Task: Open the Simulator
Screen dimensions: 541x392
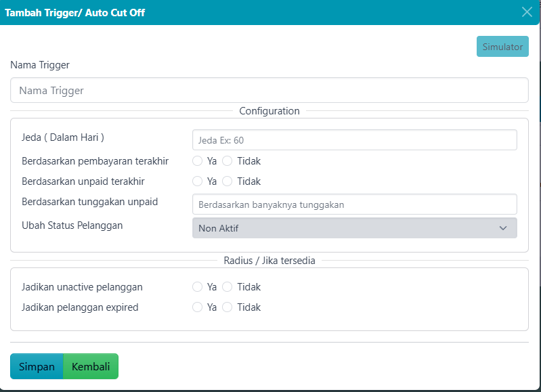Action: pos(502,47)
